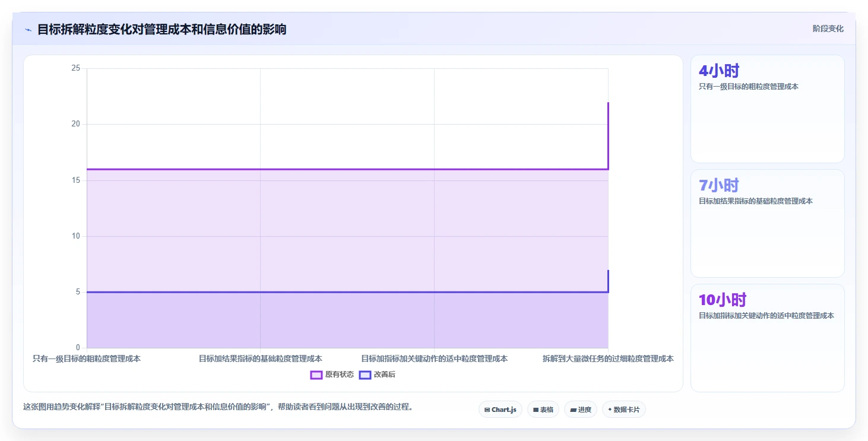Click the y-axis value 5
Screen dimensions: 868x441
pyautogui.click(x=78, y=292)
